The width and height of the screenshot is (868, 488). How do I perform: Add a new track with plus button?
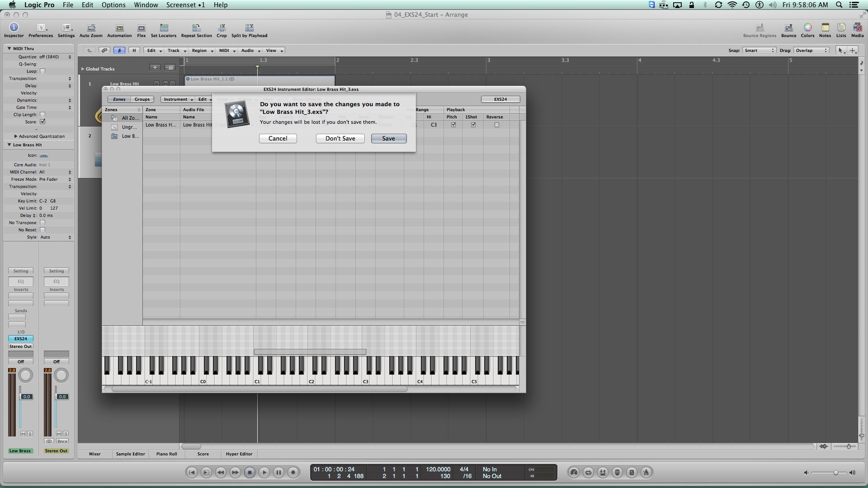(155, 68)
